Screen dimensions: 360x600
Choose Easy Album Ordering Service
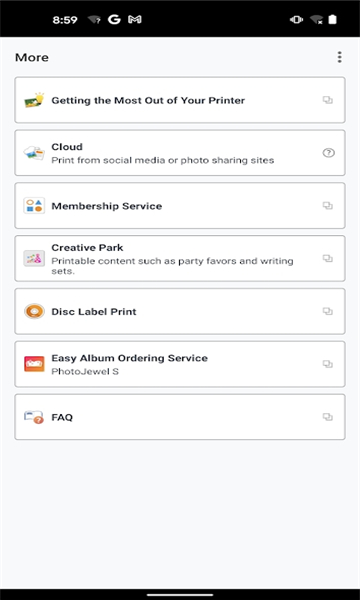180,364
